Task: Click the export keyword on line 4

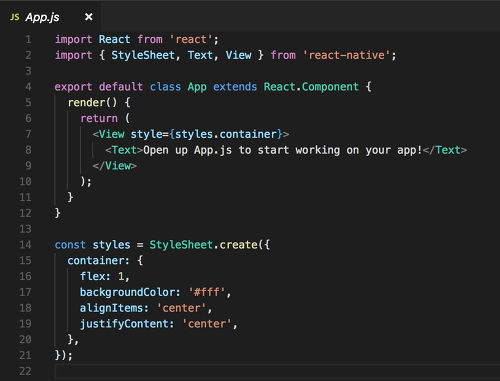Action: tap(73, 87)
